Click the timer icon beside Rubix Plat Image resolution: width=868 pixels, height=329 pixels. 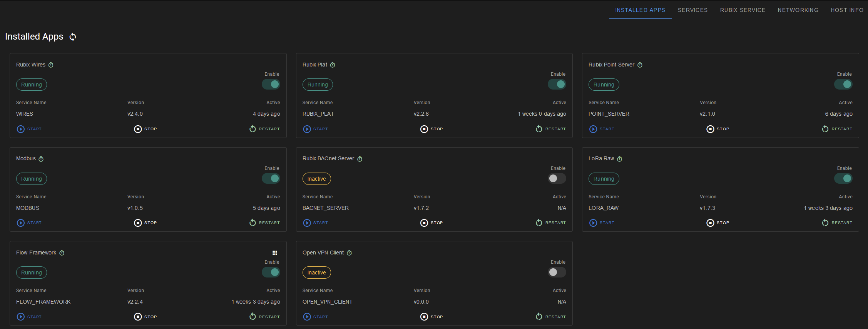coord(333,65)
